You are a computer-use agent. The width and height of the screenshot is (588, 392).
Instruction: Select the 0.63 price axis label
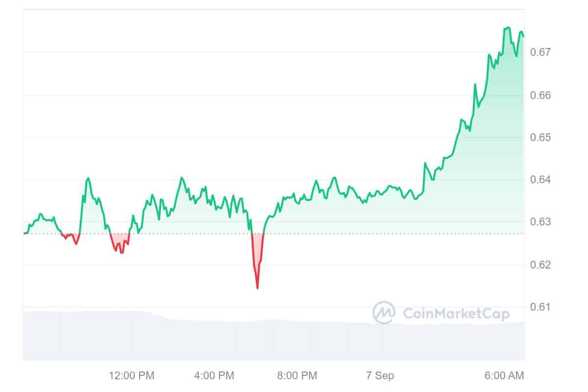click(x=541, y=222)
